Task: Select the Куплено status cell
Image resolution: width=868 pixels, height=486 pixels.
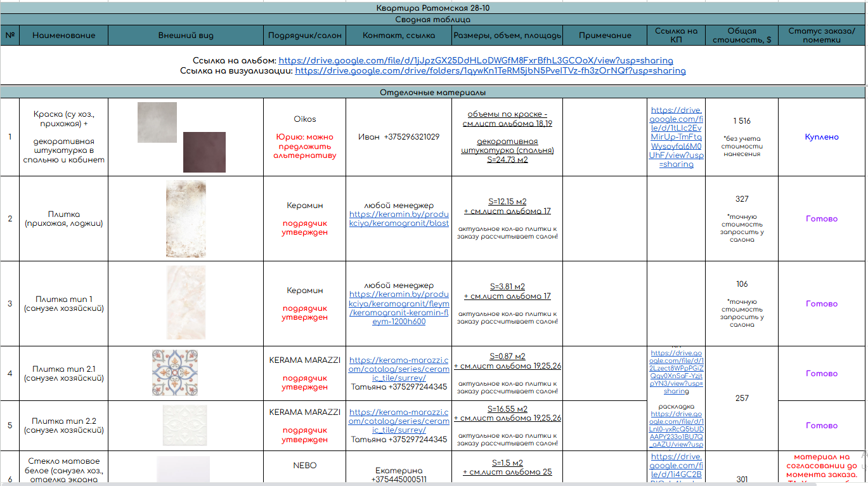Action: tap(821, 137)
